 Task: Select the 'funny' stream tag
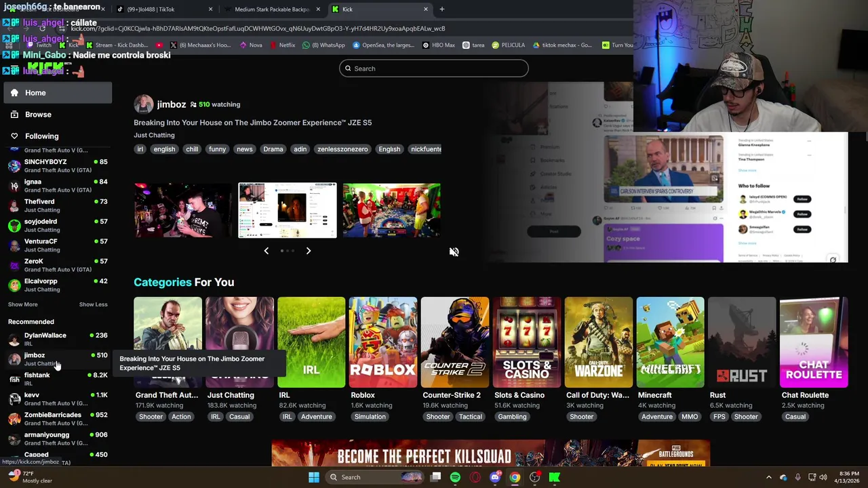click(x=217, y=149)
